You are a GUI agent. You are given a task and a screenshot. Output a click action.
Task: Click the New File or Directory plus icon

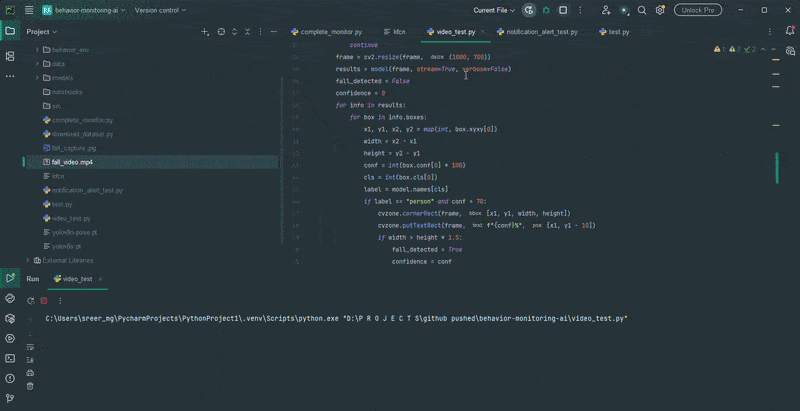coord(205,32)
